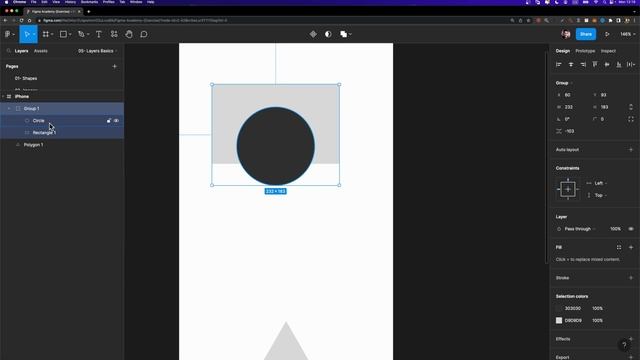The width and height of the screenshot is (640, 360).
Task: Add a fill with plus icon
Action: click(x=631, y=247)
